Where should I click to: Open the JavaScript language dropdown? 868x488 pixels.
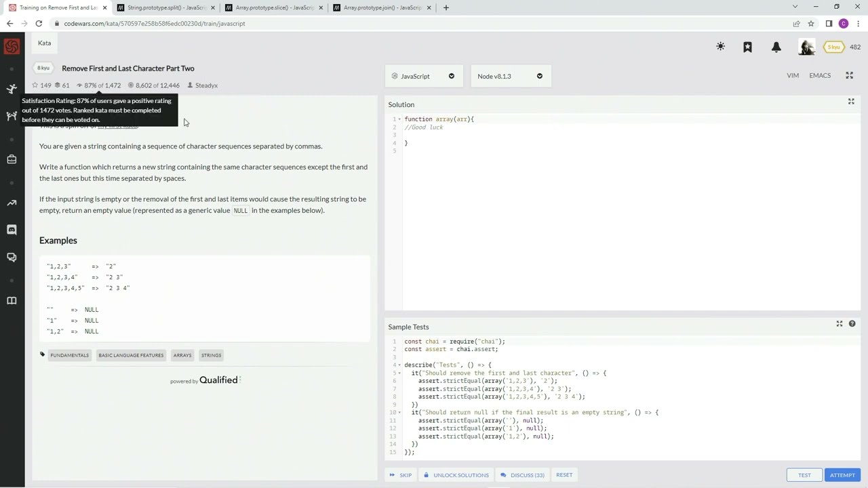point(424,76)
